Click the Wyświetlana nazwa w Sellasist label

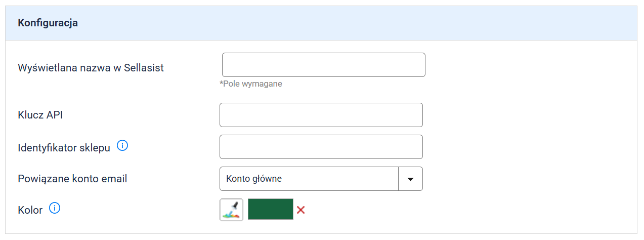coord(91,67)
